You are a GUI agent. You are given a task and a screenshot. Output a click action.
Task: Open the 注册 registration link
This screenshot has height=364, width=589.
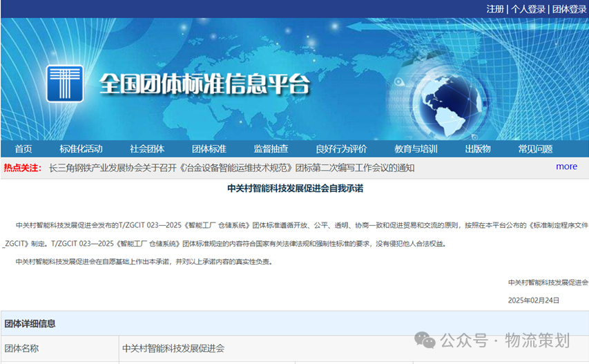tap(495, 9)
